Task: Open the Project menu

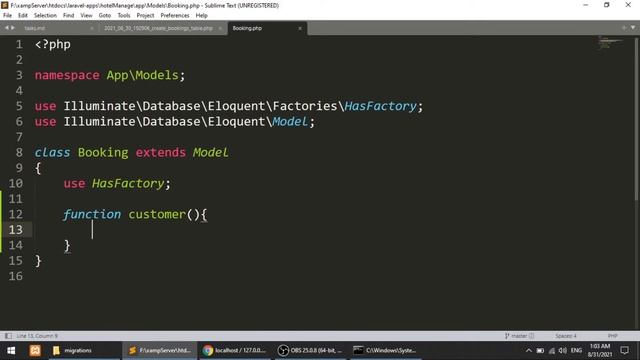Action: (x=145, y=16)
